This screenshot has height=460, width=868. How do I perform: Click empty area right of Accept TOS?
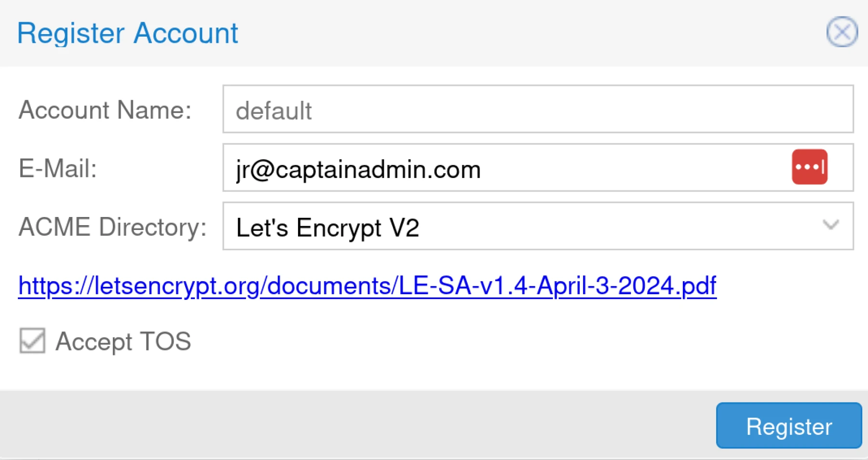(482, 341)
